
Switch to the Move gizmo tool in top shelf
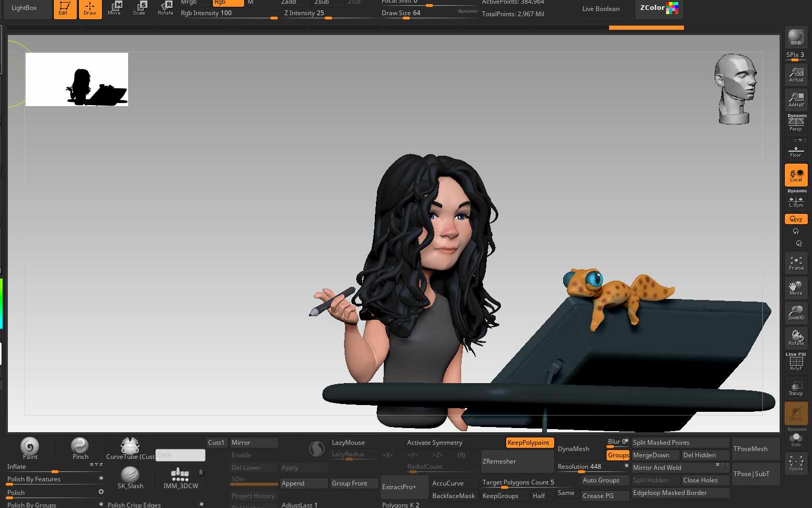click(x=115, y=8)
